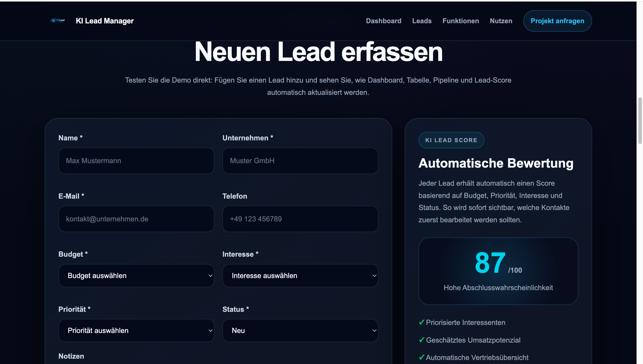Click the Status * label

(x=236, y=309)
